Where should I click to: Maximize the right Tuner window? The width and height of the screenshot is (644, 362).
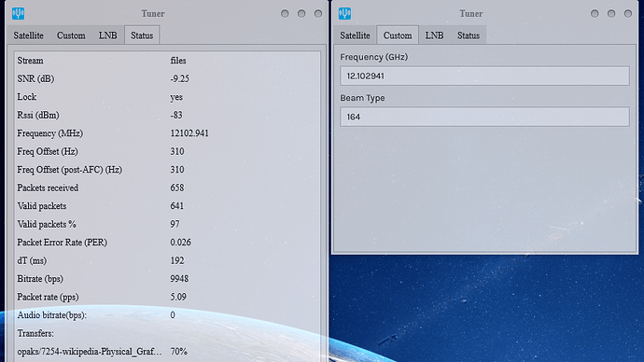pos(611,14)
